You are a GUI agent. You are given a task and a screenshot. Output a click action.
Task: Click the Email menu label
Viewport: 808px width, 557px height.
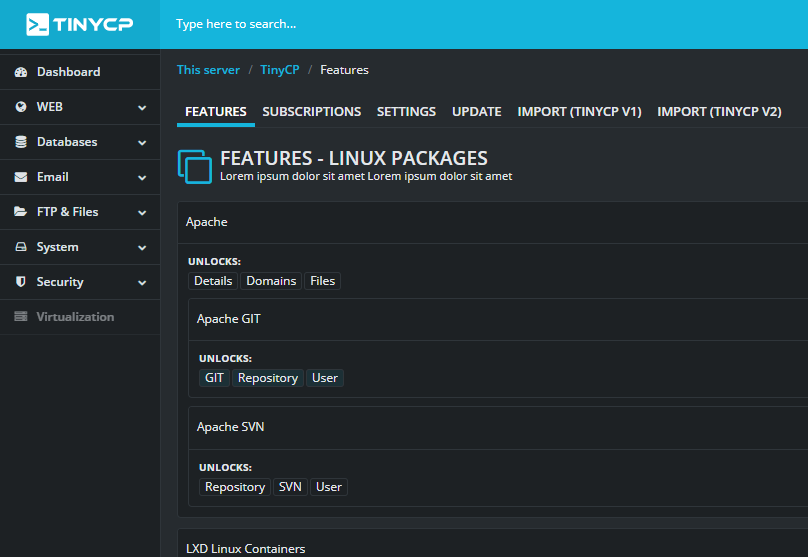pyautogui.click(x=53, y=177)
